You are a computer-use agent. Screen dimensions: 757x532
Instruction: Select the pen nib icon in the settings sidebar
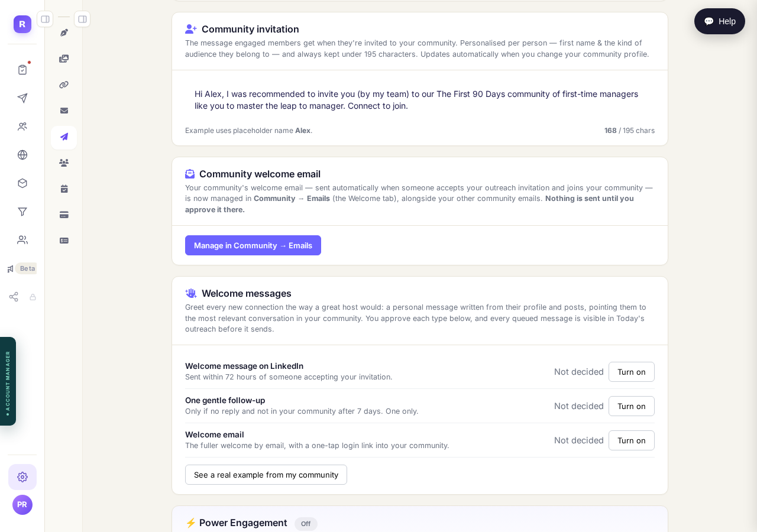pos(64,33)
